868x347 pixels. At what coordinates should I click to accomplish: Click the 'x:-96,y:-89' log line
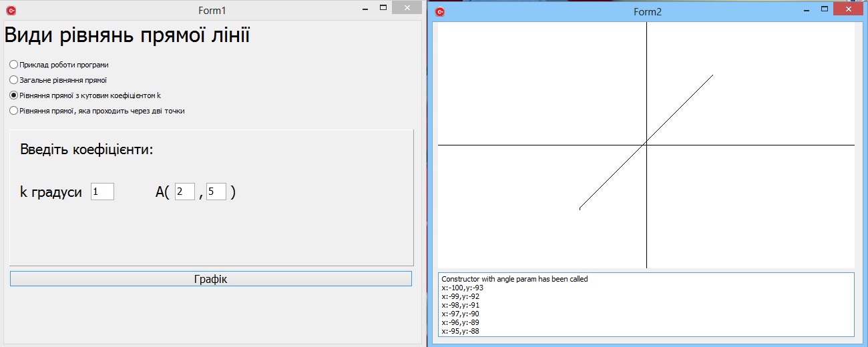pyautogui.click(x=461, y=322)
